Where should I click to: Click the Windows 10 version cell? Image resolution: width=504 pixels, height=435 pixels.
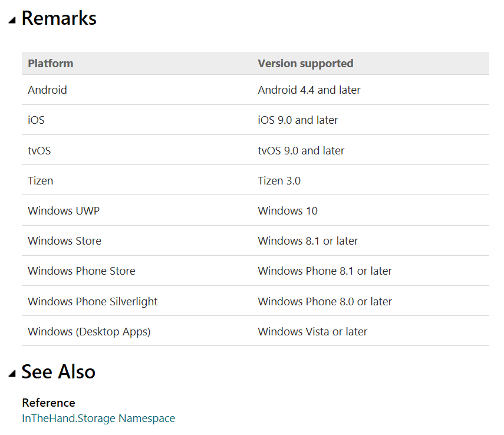[288, 211]
